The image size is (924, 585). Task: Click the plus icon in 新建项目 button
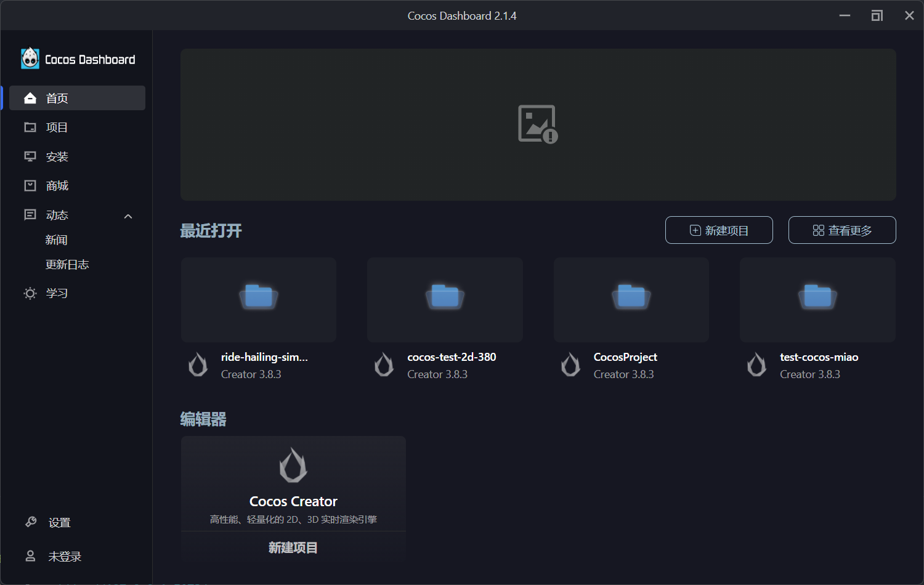(695, 230)
